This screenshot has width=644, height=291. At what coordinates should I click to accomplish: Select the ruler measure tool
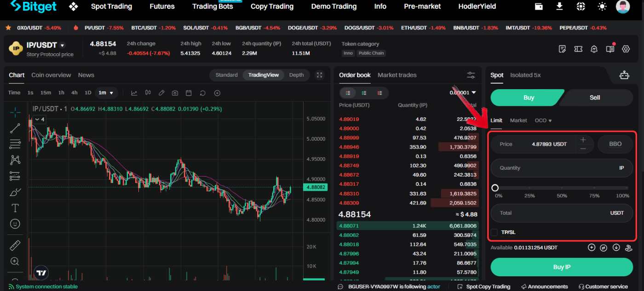[x=15, y=245]
